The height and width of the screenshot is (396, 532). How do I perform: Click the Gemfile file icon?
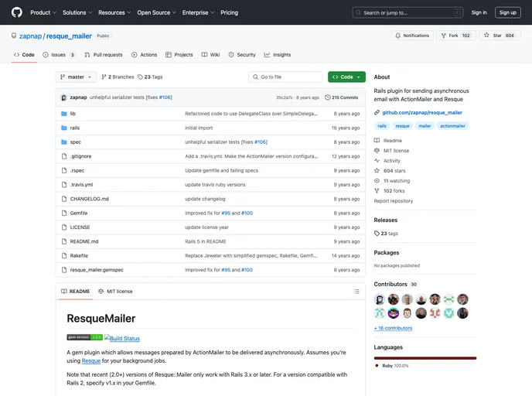tap(63, 213)
